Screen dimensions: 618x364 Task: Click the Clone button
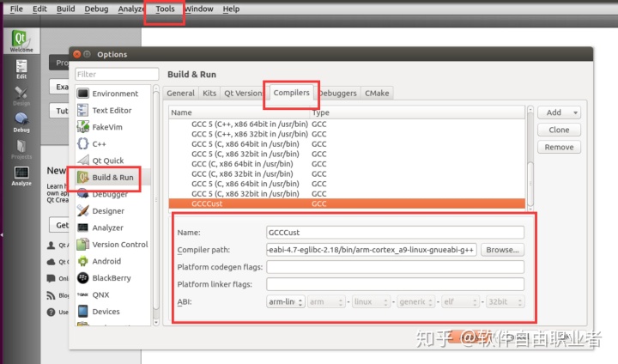(559, 130)
